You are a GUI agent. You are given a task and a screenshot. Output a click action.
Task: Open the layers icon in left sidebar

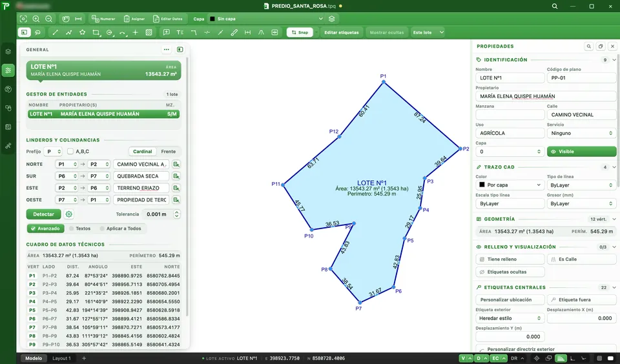pos(8,52)
